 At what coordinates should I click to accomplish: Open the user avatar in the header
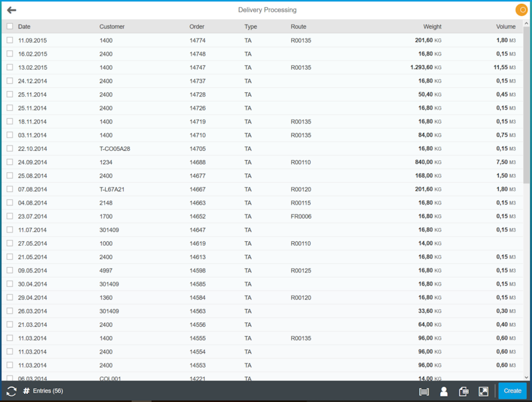[521, 10]
